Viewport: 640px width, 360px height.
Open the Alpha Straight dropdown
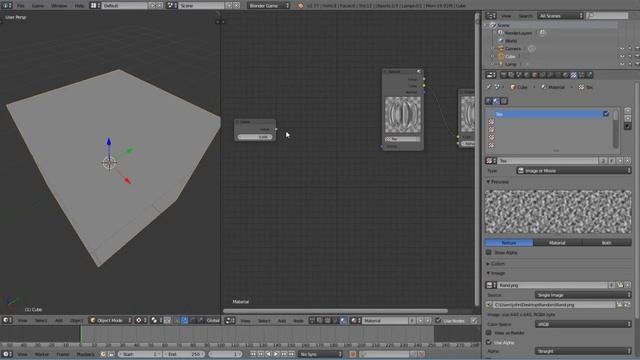(x=583, y=351)
